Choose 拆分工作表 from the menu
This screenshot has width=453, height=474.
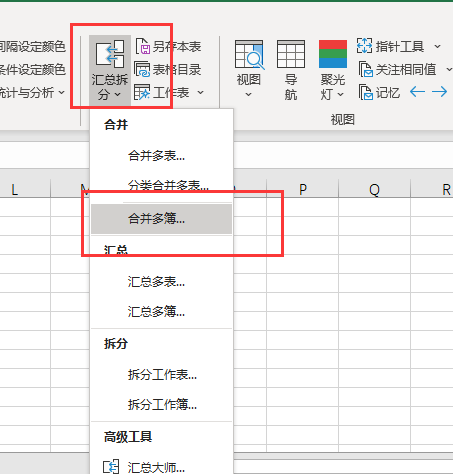[161, 375]
